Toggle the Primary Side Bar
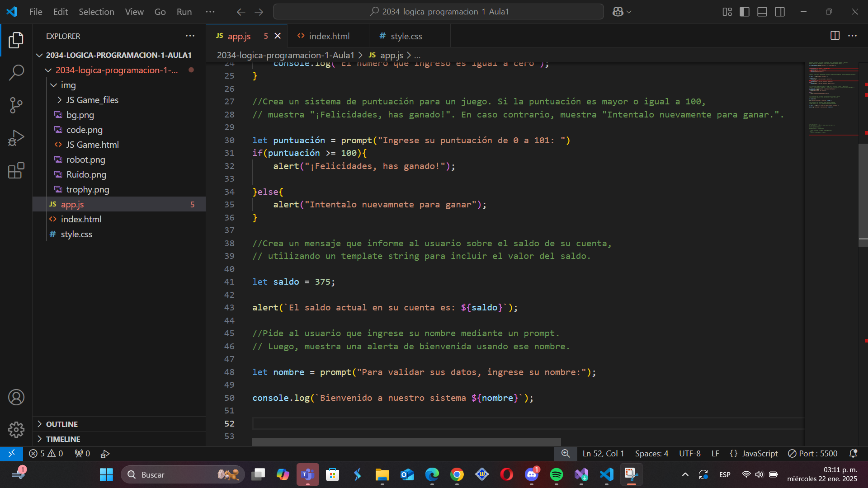This screenshot has height=488, width=868. [745, 12]
